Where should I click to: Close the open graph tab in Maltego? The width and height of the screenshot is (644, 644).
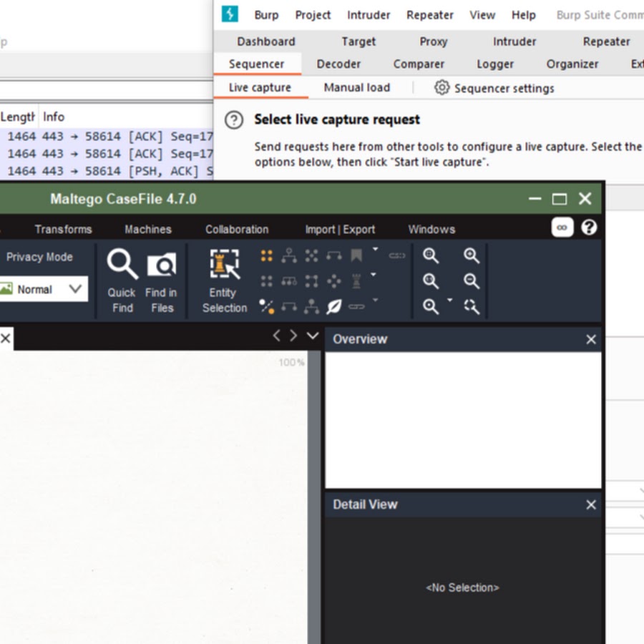point(5,338)
